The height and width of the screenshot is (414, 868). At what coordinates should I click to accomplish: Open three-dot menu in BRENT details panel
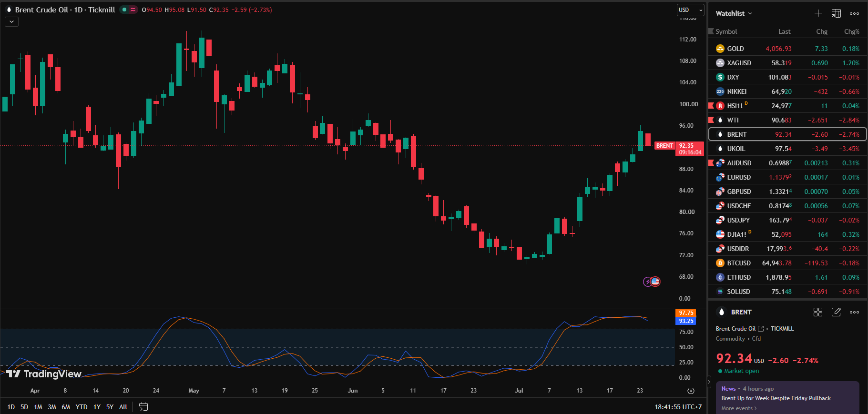coord(854,312)
